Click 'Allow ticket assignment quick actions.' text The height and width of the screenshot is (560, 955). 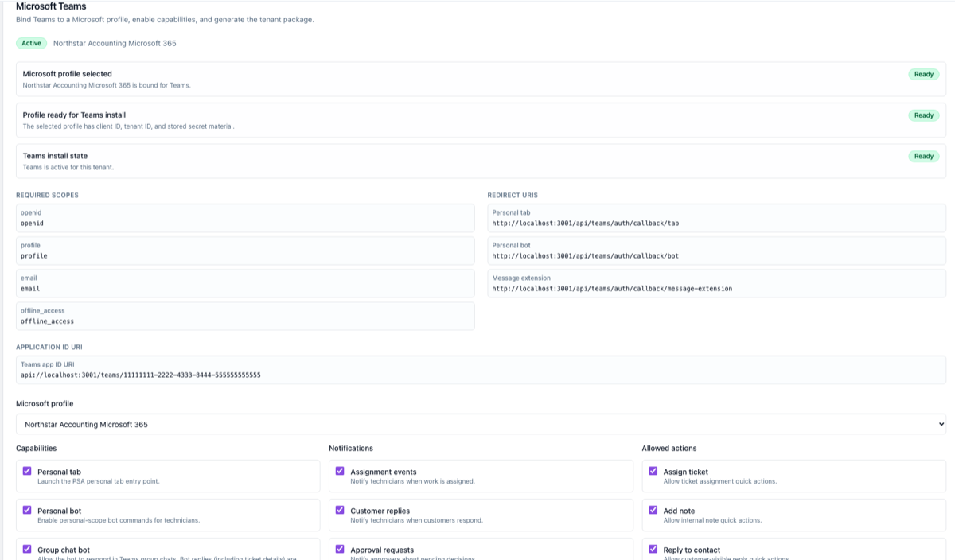pos(720,481)
